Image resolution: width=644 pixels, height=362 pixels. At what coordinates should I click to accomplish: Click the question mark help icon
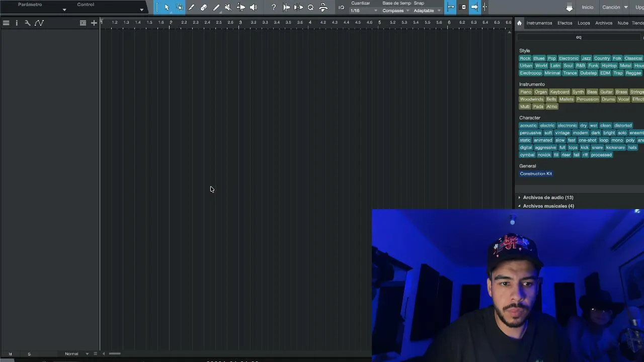pos(274,8)
